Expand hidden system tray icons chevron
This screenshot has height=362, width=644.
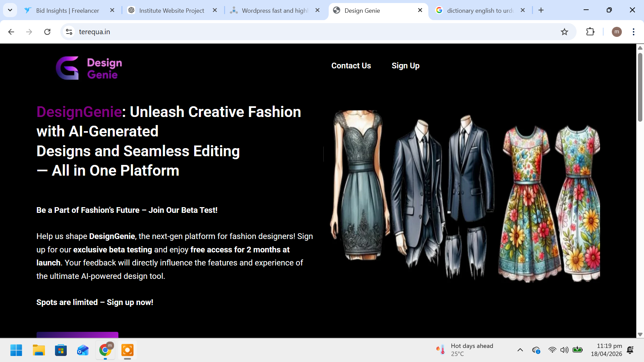(x=520, y=350)
